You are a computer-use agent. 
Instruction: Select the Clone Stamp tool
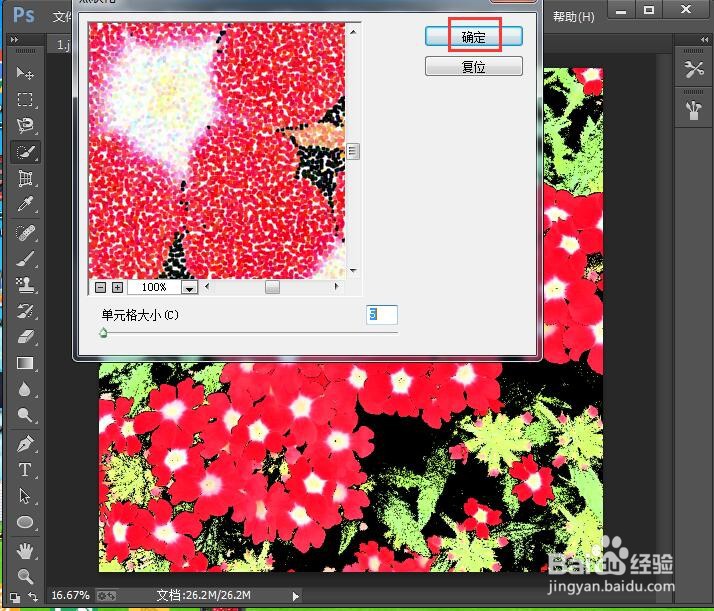tap(25, 285)
